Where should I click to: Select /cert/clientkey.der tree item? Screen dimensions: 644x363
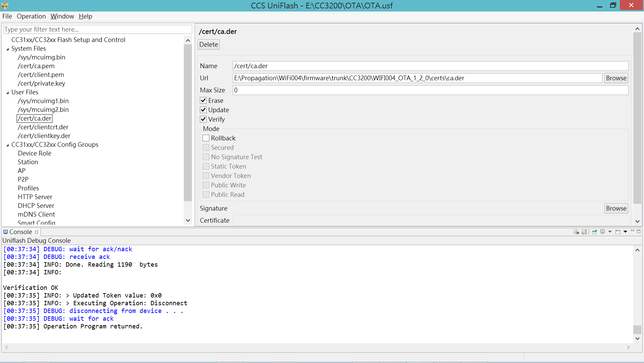[44, 136]
